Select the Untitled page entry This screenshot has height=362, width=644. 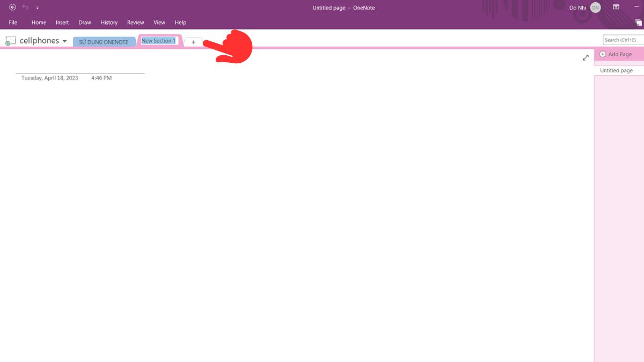pyautogui.click(x=619, y=70)
